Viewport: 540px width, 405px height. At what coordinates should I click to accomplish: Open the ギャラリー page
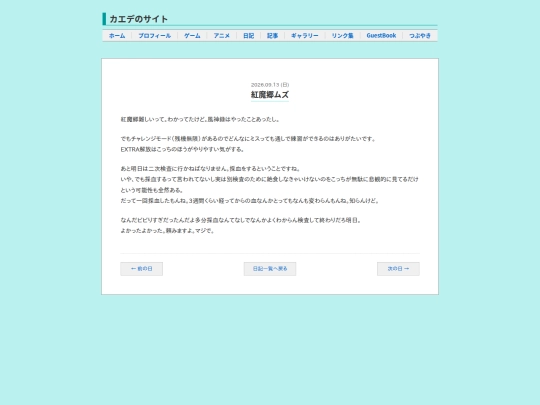[x=305, y=36]
